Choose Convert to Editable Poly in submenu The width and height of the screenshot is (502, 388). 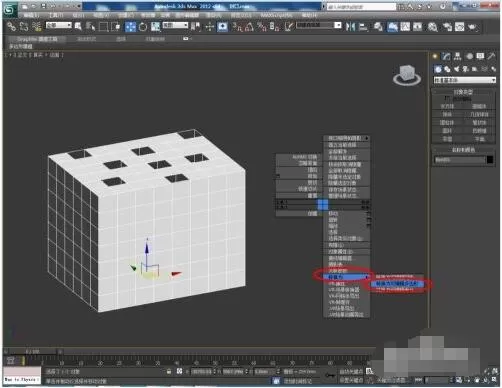(x=396, y=284)
